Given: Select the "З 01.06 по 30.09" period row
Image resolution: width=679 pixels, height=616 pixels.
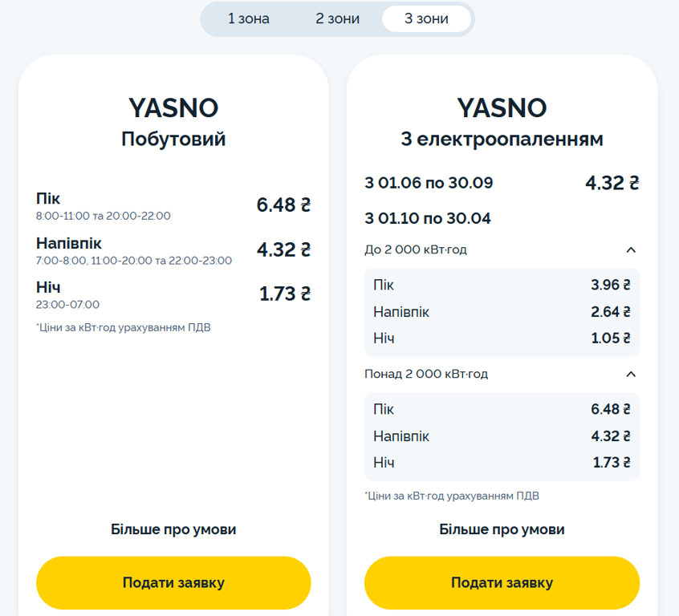Looking at the screenshot, I should [x=429, y=183].
